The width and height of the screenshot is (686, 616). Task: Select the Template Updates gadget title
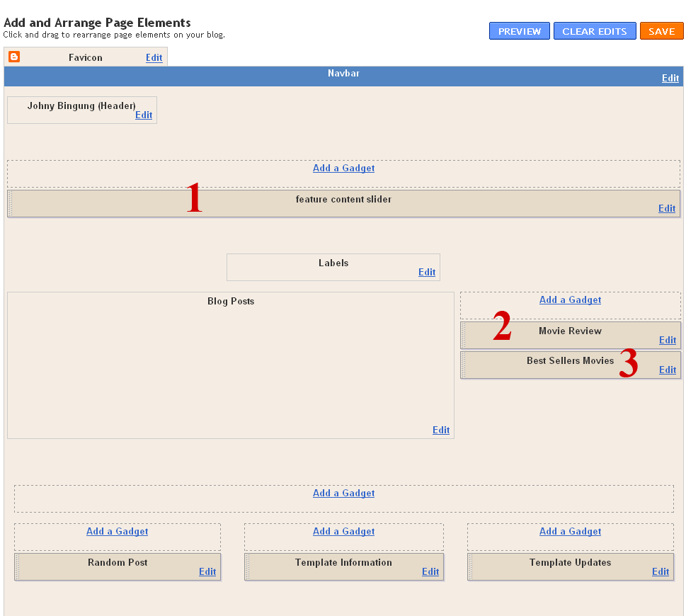click(x=570, y=563)
